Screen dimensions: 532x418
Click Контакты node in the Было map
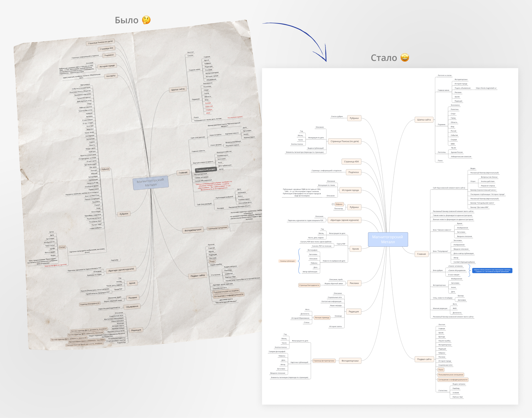click(x=111, y=76)
